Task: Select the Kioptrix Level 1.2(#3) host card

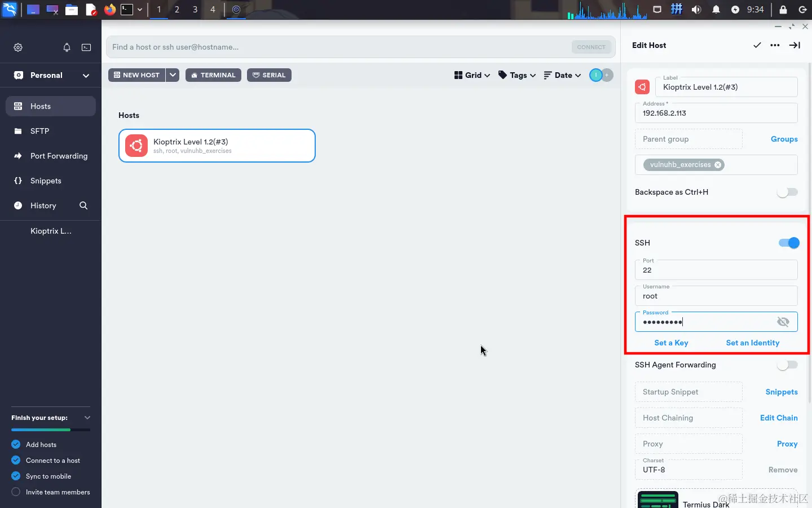Action: point(217,146)
